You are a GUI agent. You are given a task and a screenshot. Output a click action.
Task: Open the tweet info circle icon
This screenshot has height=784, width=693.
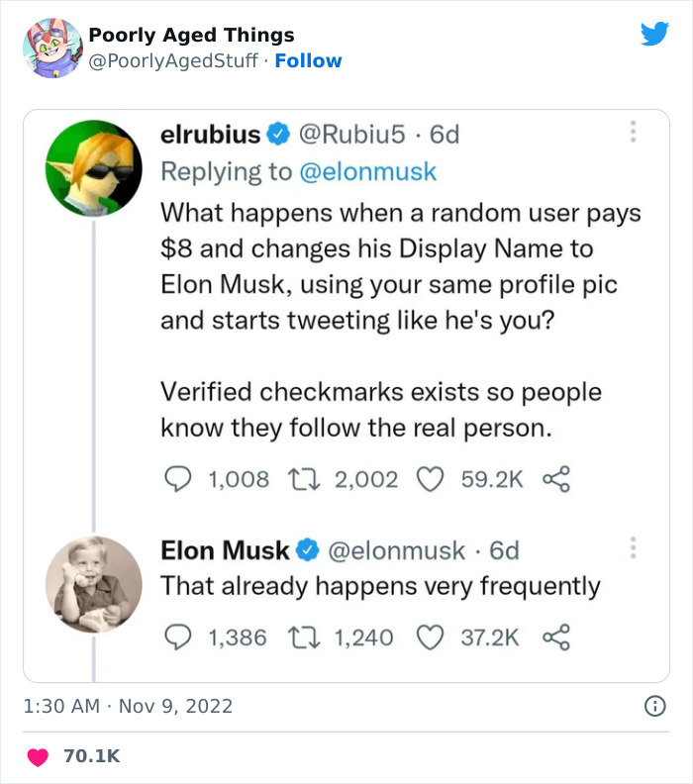point(654,706)
